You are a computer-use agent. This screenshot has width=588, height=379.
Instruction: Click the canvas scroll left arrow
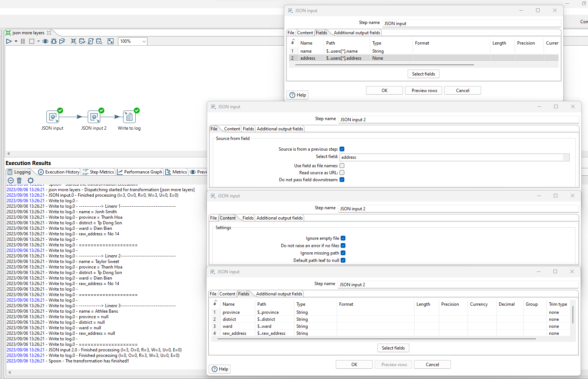(x=8, y=154)
